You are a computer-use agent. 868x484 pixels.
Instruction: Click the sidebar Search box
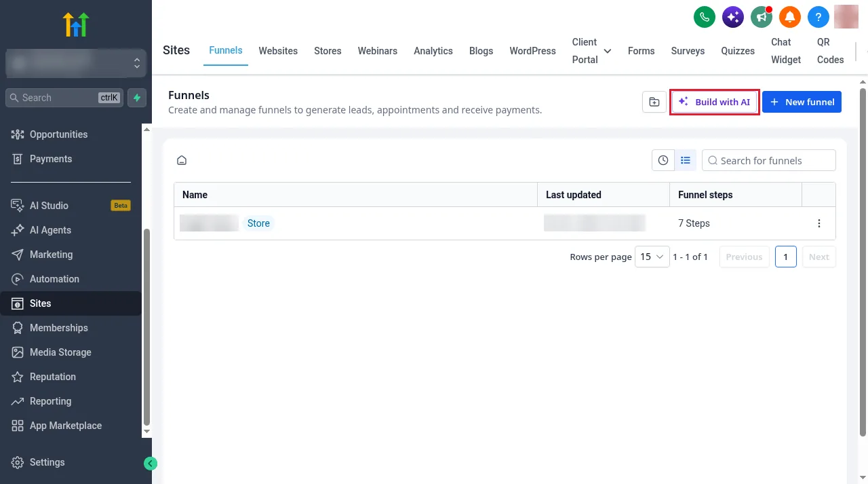[x=65, y=98]
